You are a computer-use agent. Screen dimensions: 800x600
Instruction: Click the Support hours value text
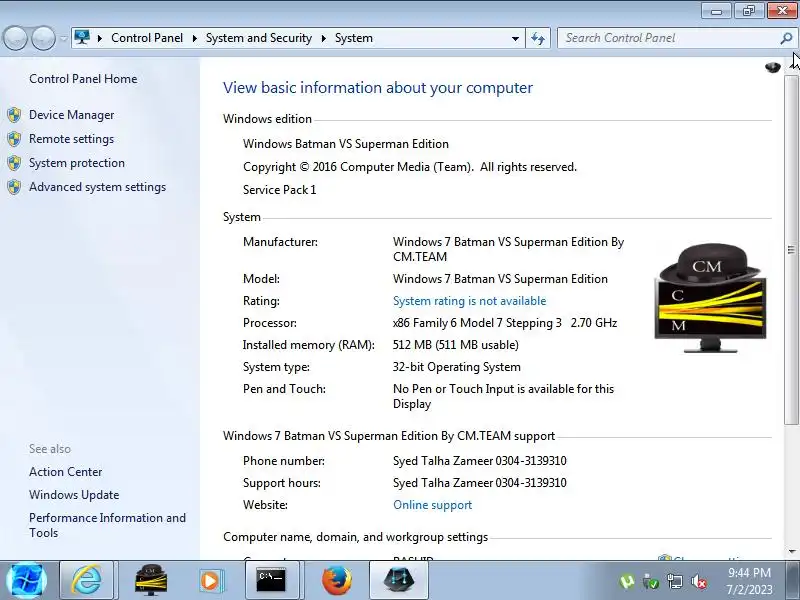480,483
